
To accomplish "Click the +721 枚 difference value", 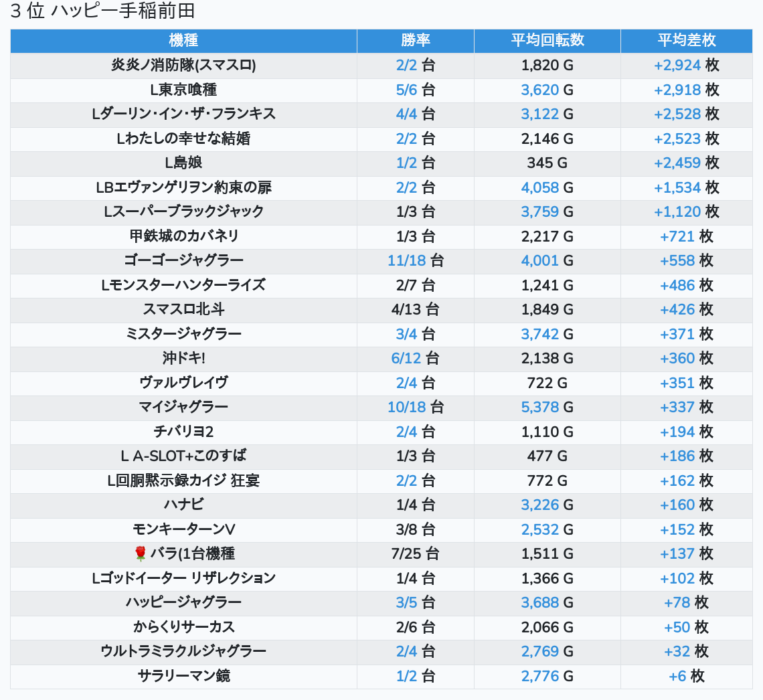I will click(687, 236).
